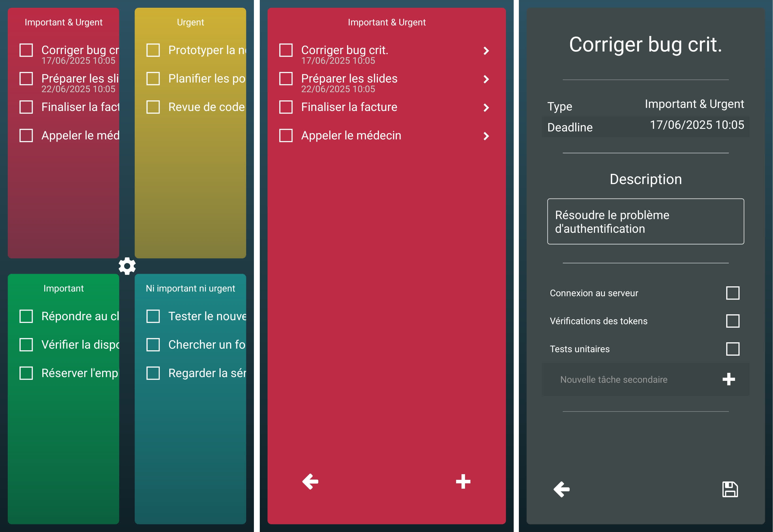Viewport: 773px width, 532px height.
Task: Expand 'Finaliser la facture' task details
Action: [x=486, y=107]
